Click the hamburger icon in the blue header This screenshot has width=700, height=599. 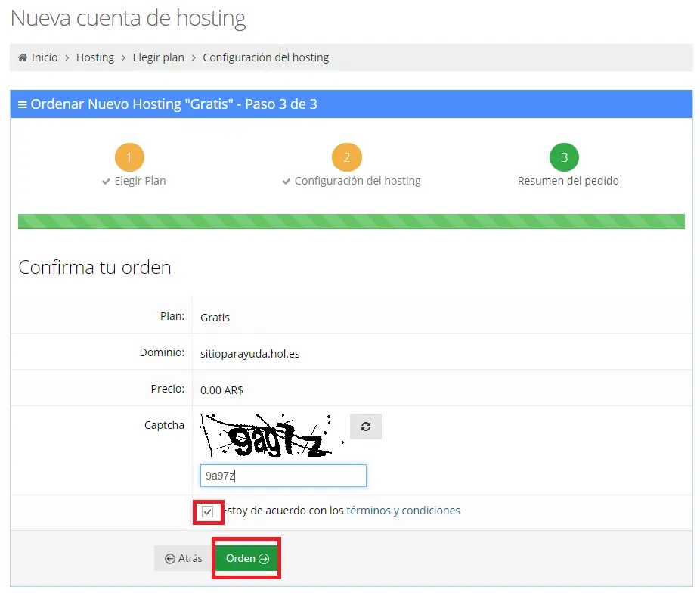point(23,104)
